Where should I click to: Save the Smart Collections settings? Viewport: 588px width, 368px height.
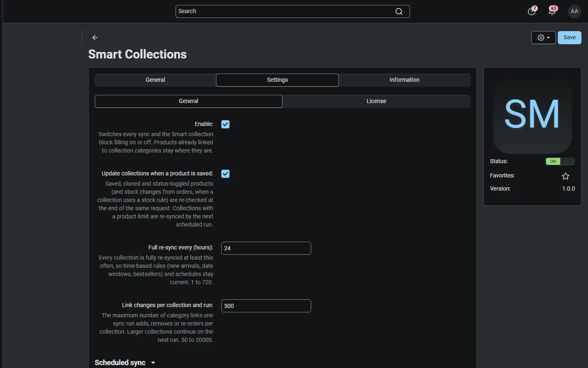tap(570, 38)
